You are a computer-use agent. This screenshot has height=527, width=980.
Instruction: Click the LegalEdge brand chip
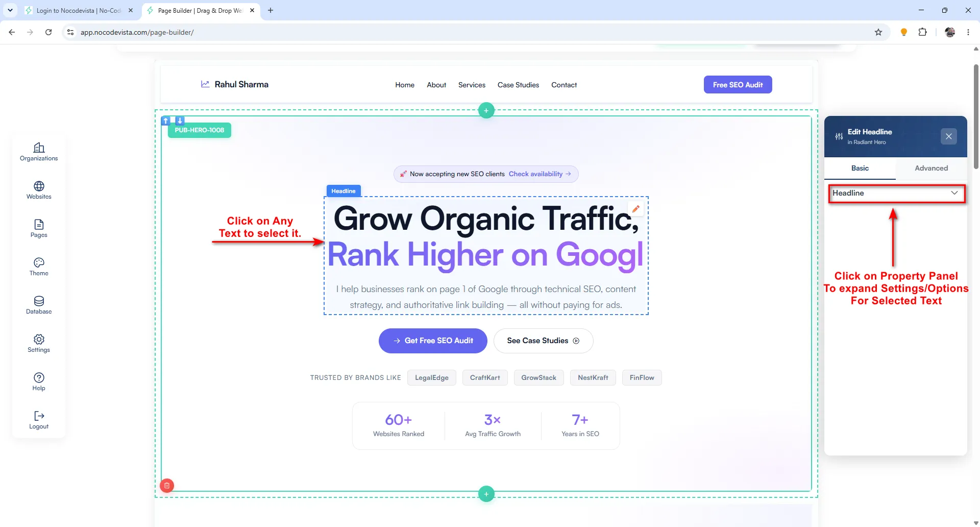(x=432, y=378)
